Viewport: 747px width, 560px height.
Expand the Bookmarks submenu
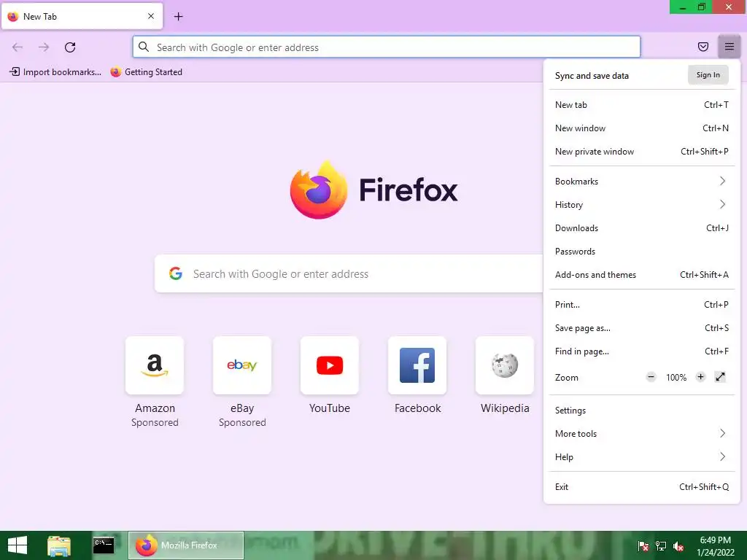[x=642, y=182]
